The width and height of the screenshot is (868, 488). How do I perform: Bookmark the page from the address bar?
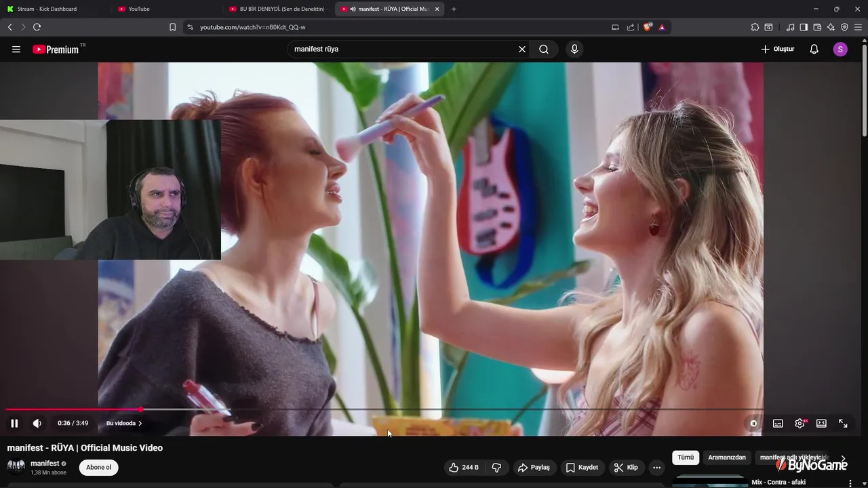[x=172, y=27]
